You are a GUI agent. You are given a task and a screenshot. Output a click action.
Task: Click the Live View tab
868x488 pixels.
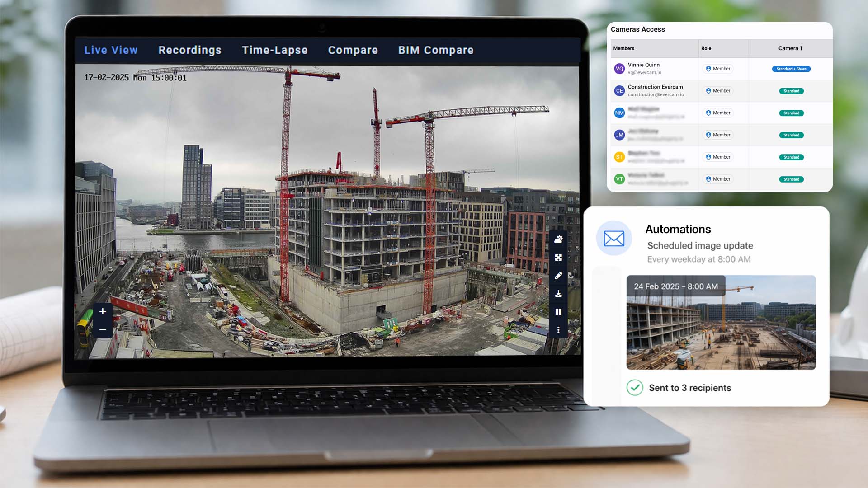[x=111, y=50]
